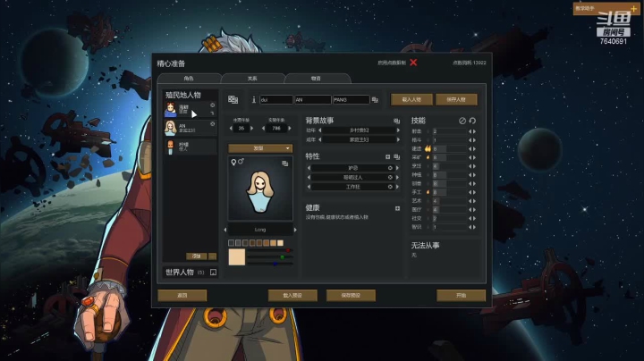Open the 发型 appearance layer dropdown

[x=260, y=148]
